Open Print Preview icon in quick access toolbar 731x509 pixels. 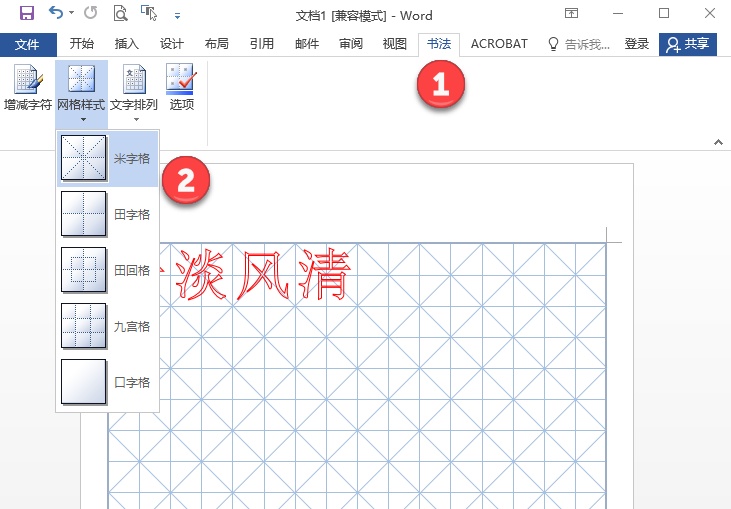[x=120, y=13]
